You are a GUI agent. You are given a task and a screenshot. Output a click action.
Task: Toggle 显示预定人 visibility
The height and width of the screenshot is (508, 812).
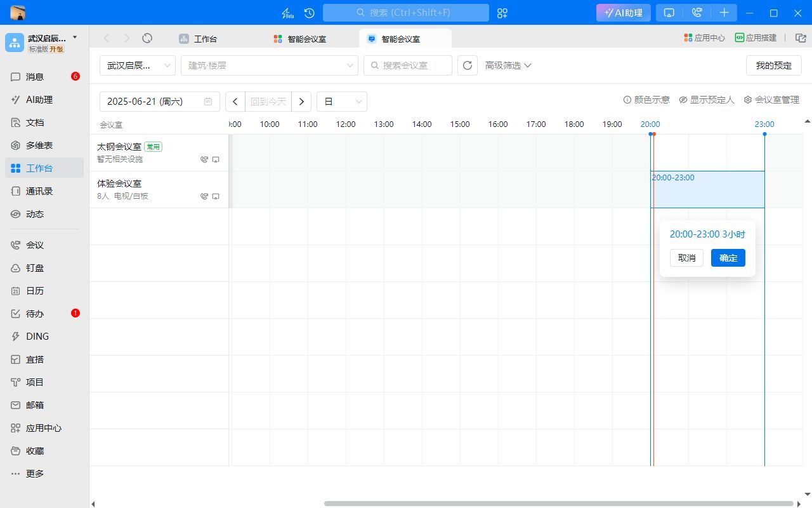(x=707, y=100)
